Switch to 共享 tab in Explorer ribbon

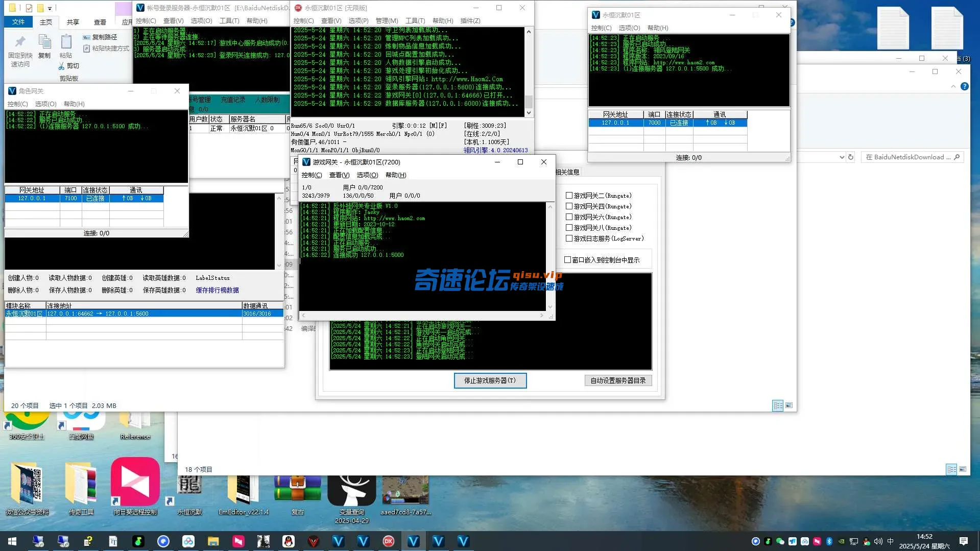[73, 22]
